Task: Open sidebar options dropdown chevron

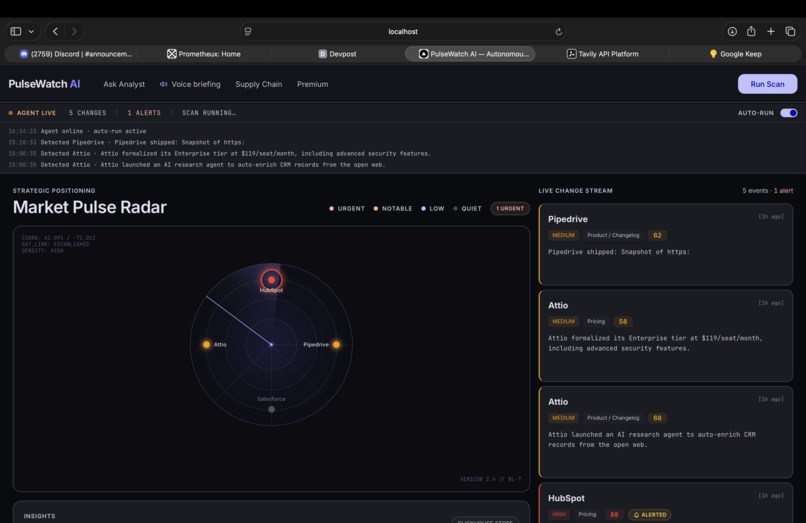Action: tap(31, 31)
